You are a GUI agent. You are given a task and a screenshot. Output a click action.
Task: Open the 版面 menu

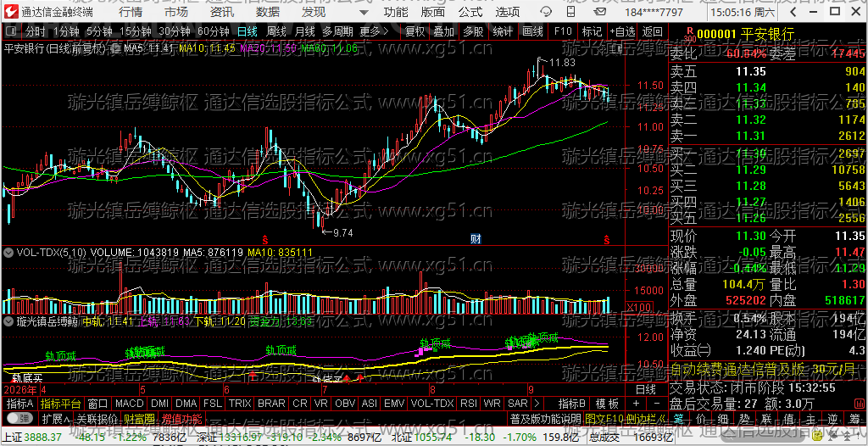[x=433, y=12]
